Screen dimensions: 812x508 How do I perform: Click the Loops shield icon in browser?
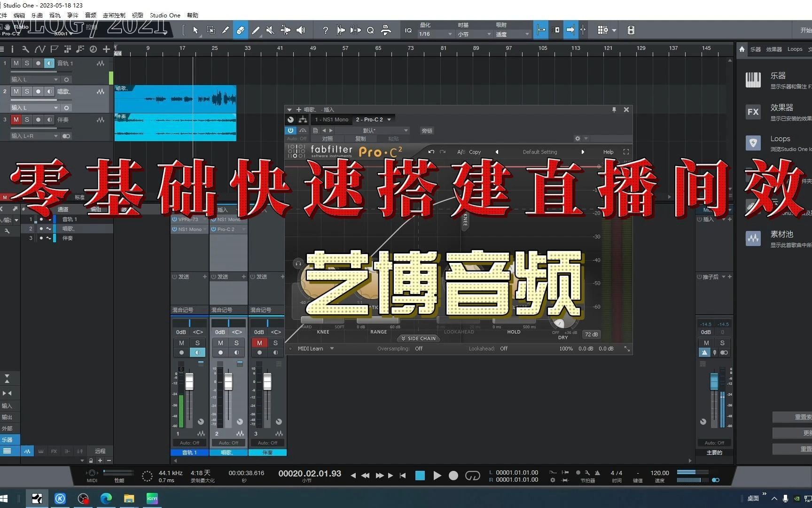click(x=753, y=143)
